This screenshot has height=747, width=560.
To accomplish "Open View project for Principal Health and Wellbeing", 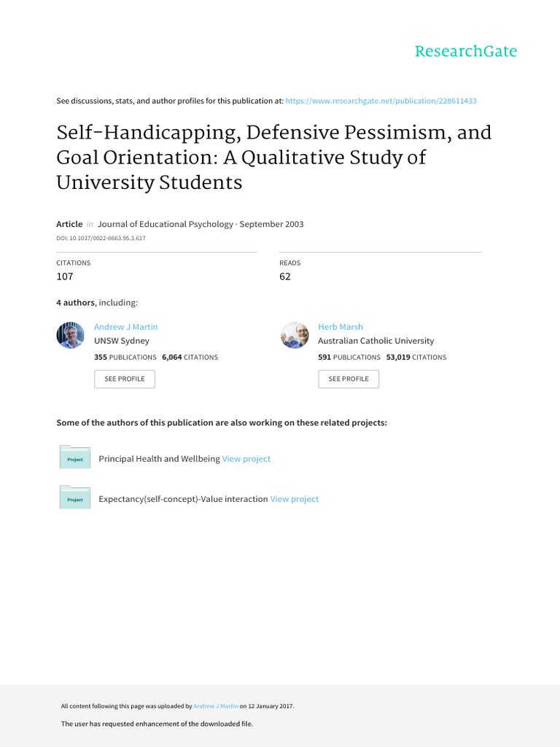I will (246, 459).
